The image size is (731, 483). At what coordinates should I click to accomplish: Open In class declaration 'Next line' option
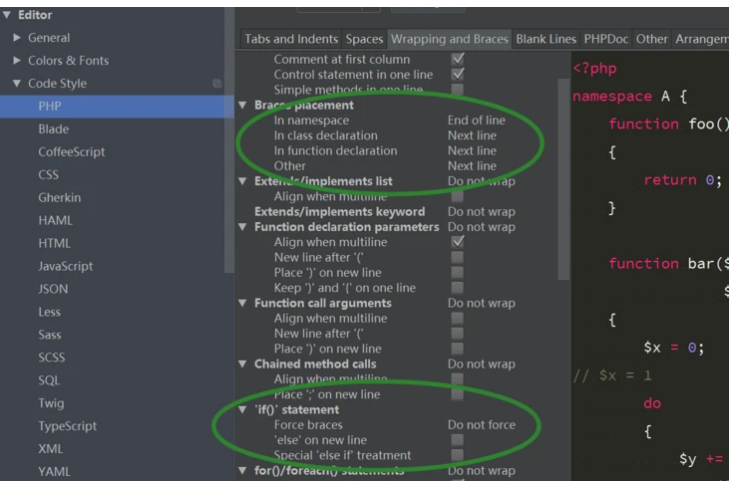(x=471, y=136)
